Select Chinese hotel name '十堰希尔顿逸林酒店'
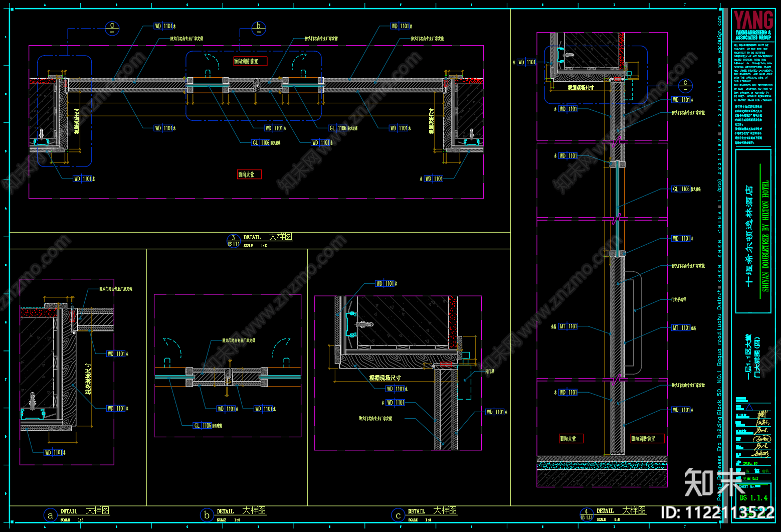The width and height of the screenshot is (781, 532). 749,236
